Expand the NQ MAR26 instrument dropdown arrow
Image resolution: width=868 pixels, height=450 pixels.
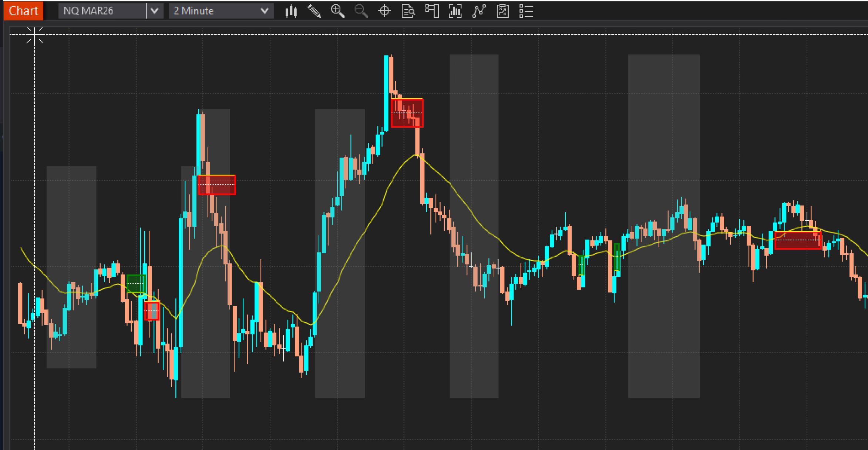[x=155, y=11]
